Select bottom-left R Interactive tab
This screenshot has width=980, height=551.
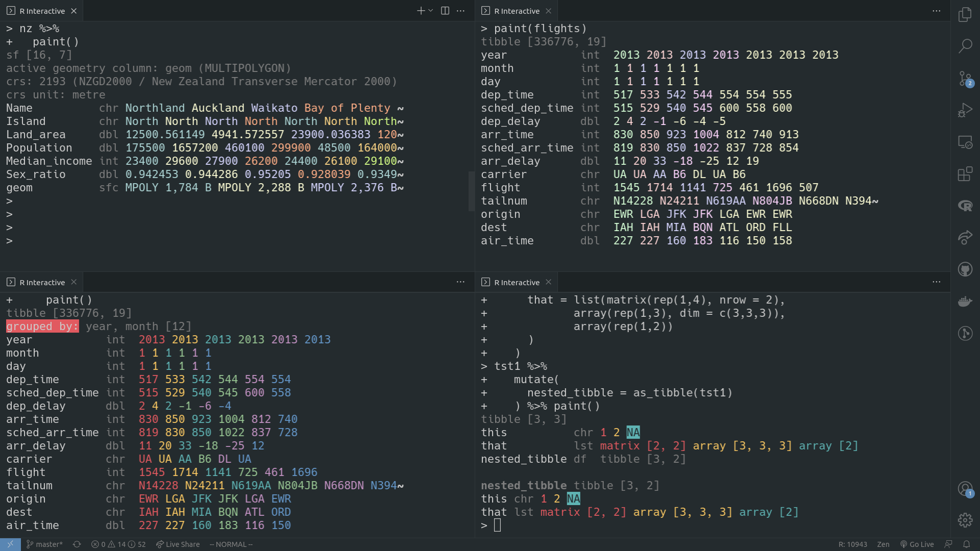(42, 282)
